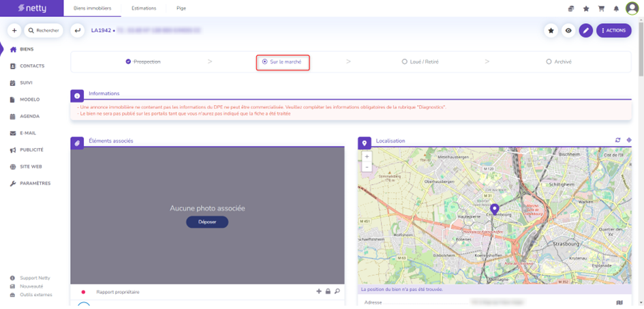Open notifications bell
The width and height of the screenshot is (644, 309).
616,9
